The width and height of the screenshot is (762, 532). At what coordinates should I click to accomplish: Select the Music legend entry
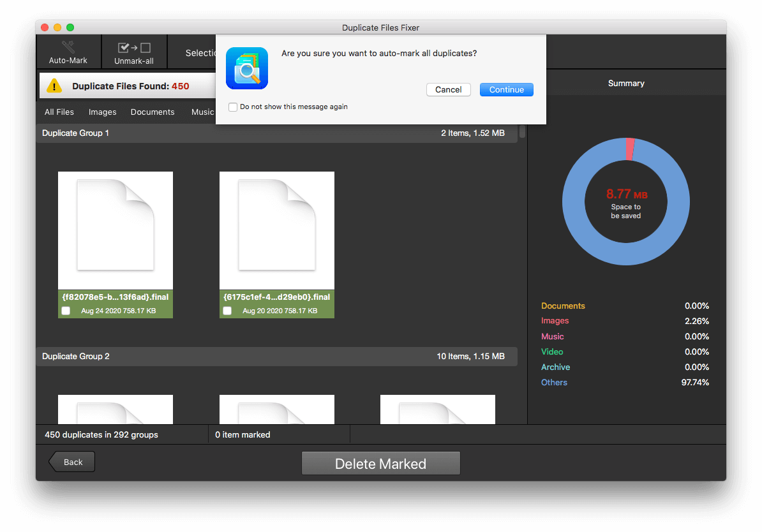point(553,336)
